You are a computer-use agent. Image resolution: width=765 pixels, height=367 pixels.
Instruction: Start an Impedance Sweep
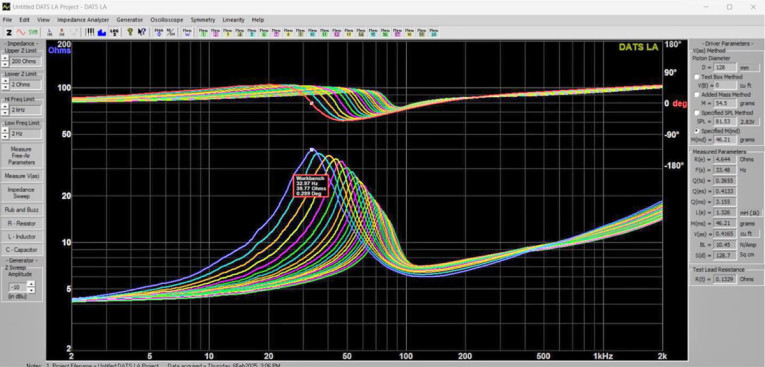[x=21, y=193]
